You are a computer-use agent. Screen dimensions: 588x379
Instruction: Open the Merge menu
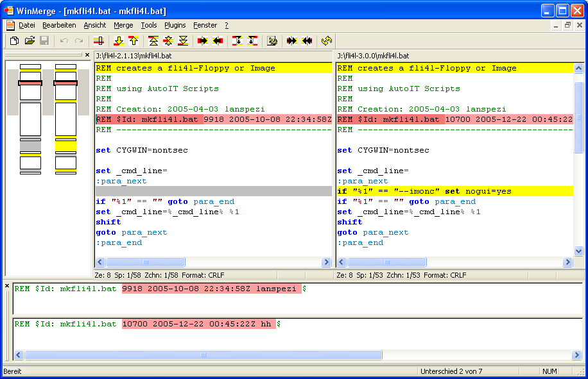click(123, 25)
